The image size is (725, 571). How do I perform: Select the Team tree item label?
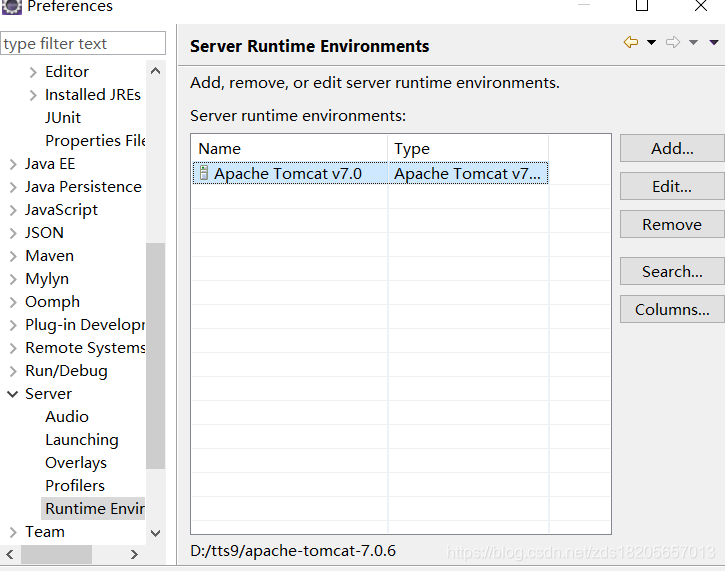45,532
